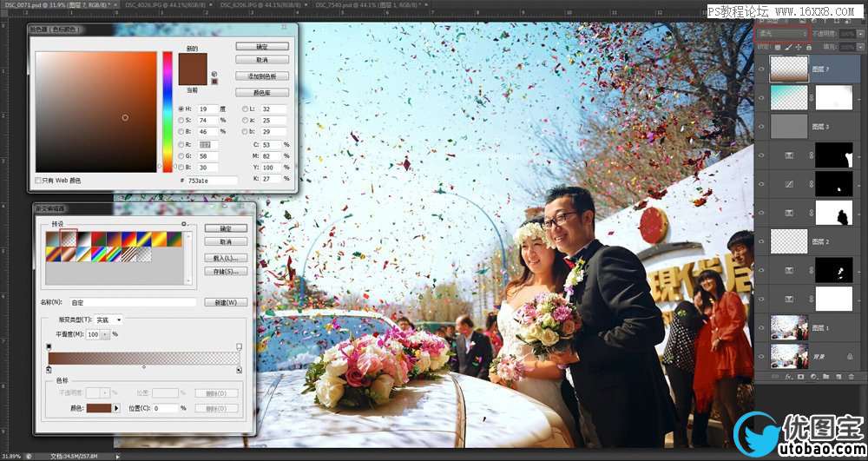Click the 颜色库 color libraries button

[x=262, y=92]
